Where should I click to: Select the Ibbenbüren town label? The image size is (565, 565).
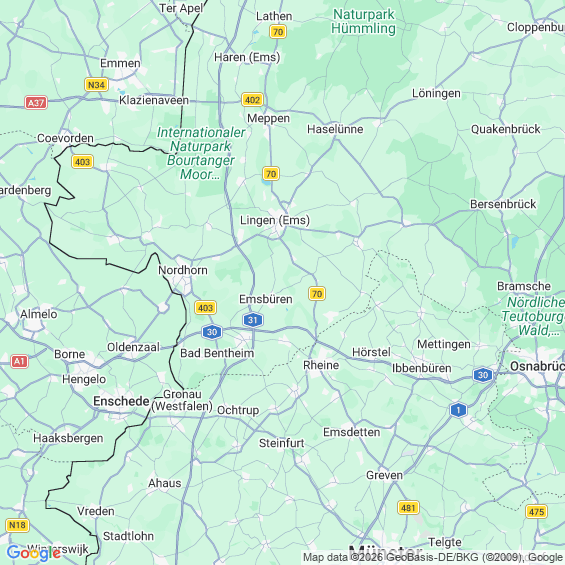click(421, 368)
